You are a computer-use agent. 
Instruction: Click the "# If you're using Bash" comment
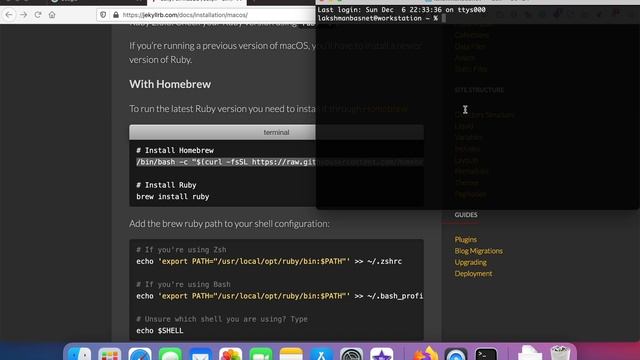pos(183,284)
